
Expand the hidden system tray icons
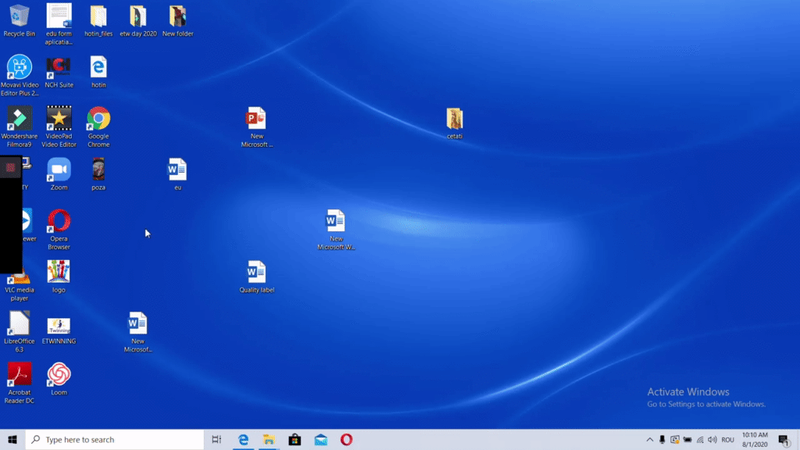click(x=649, y=440)
